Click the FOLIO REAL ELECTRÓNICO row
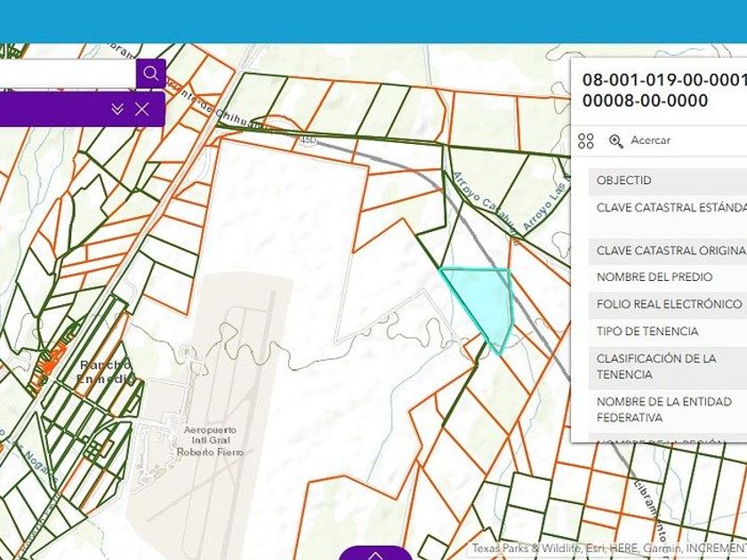The height and width of the screenshot is (560, 747). tap(667, 304)
